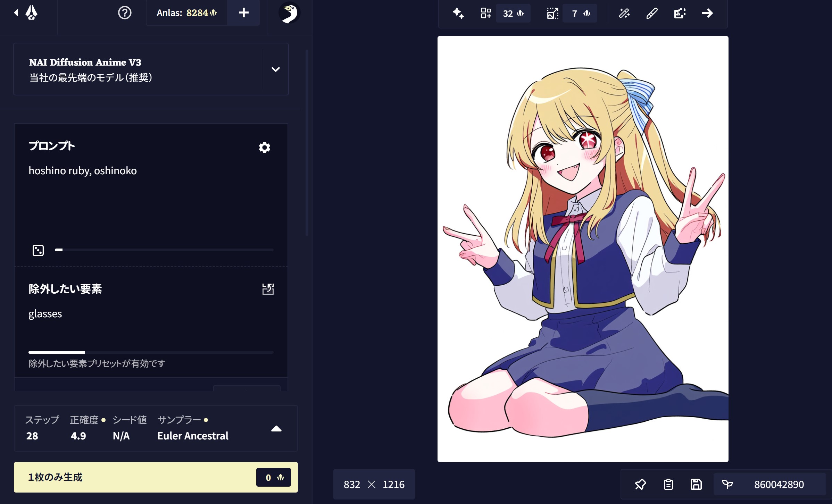Viewport: 832px width, 504px height.
Task: Click the dice random prompt icon
Action: click(x=38, y=250)
